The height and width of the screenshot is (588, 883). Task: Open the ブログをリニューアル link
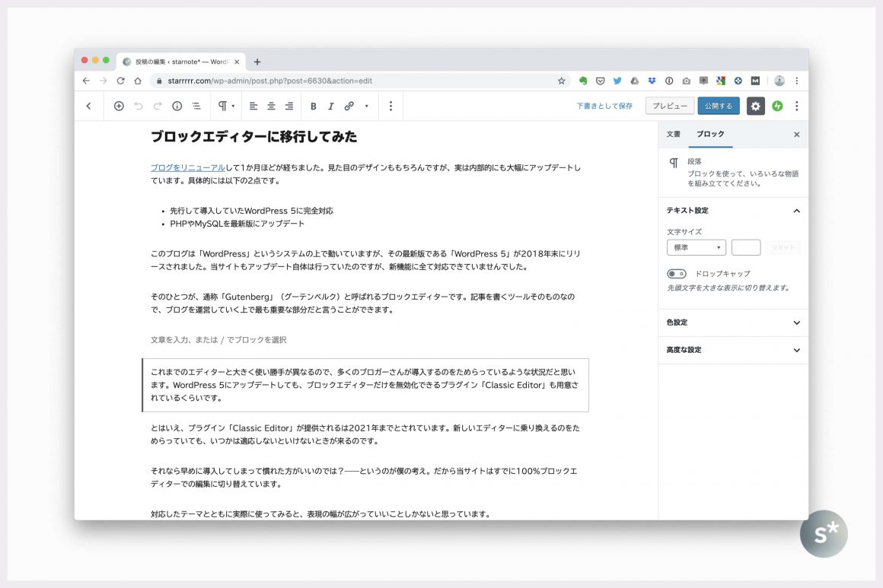(187, 167)
